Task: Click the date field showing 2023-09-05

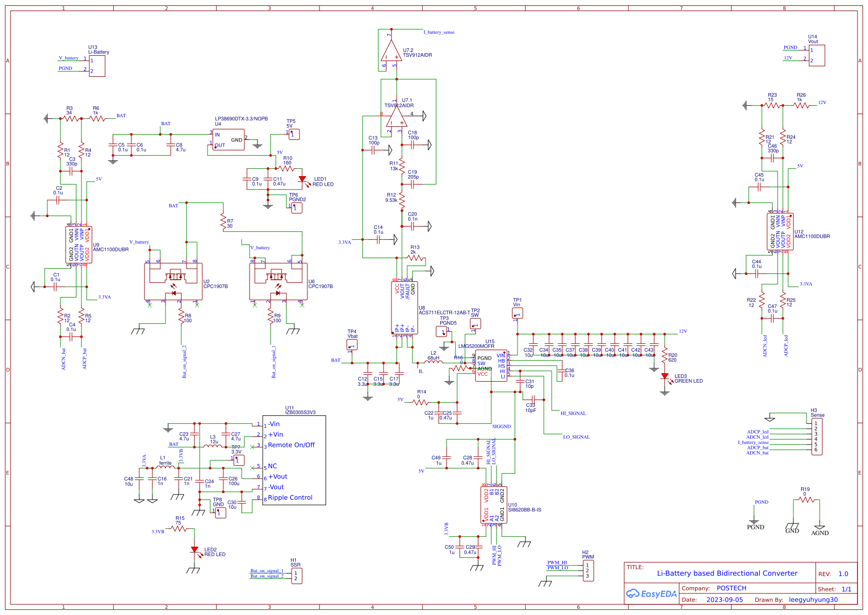Action: [726, 599]
